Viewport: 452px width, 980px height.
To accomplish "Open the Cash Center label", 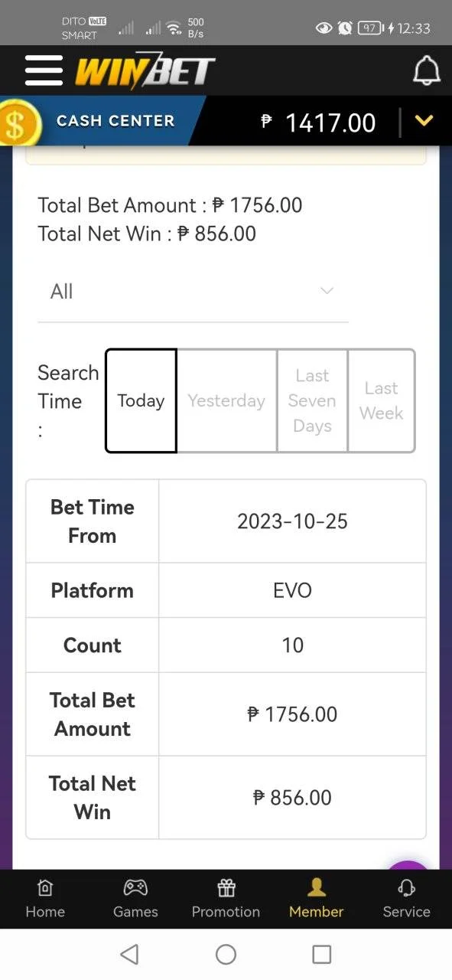I will click(x=115, y=121).
